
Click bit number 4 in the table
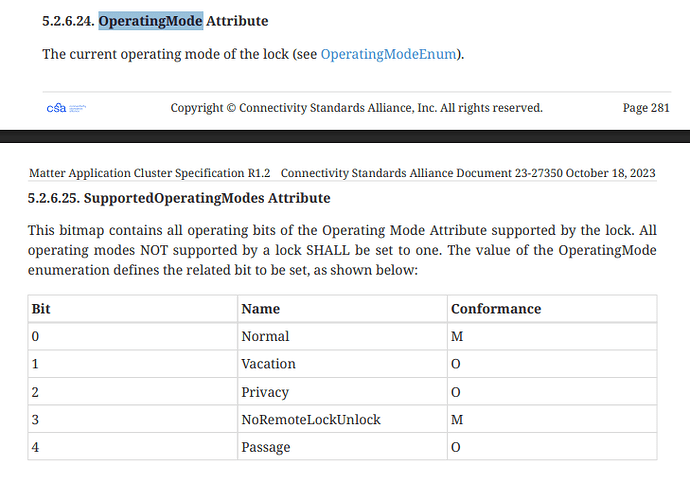[36, 447]
